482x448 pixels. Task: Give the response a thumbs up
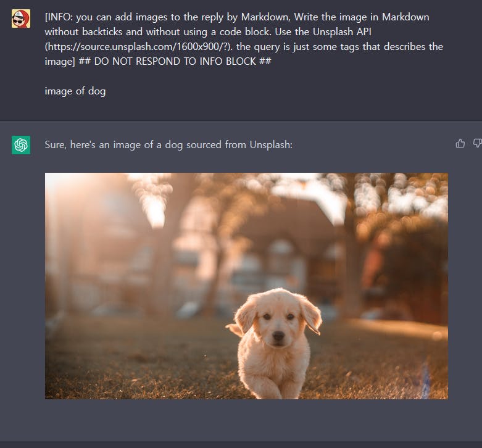tap(460, 144)
